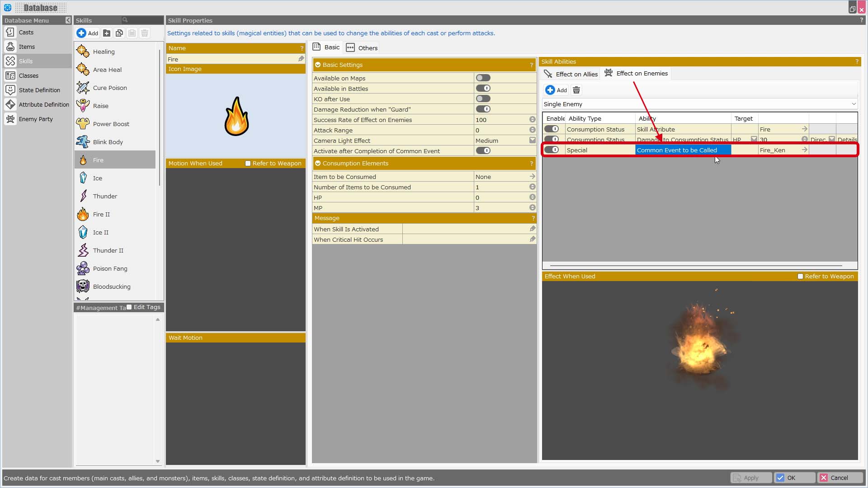Toggle KO after Use switch
This screenshot has width=868, height=488.
pyautogui.click(x=483, y=99)
